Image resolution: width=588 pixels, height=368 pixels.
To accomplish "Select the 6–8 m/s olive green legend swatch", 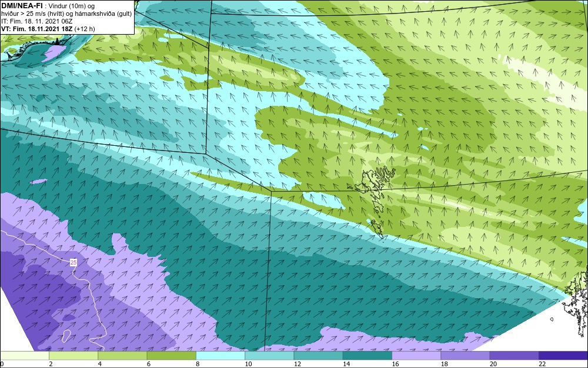I will coord(171,356).
